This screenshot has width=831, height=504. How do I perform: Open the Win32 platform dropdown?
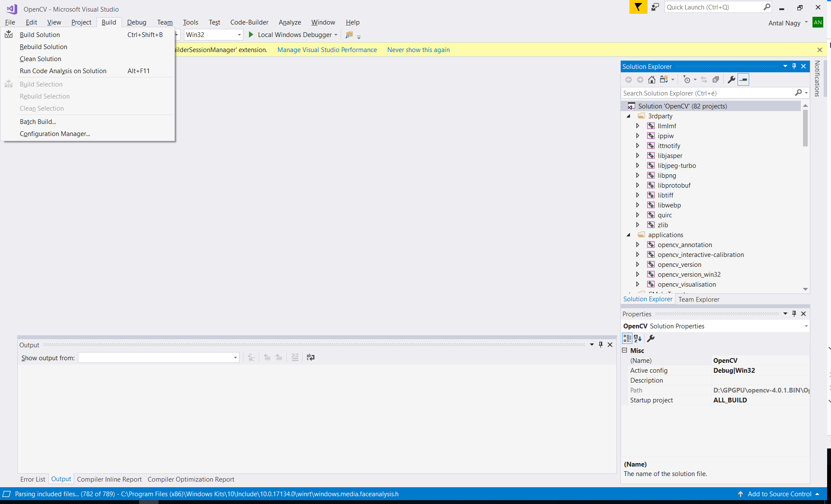(239, 34)
